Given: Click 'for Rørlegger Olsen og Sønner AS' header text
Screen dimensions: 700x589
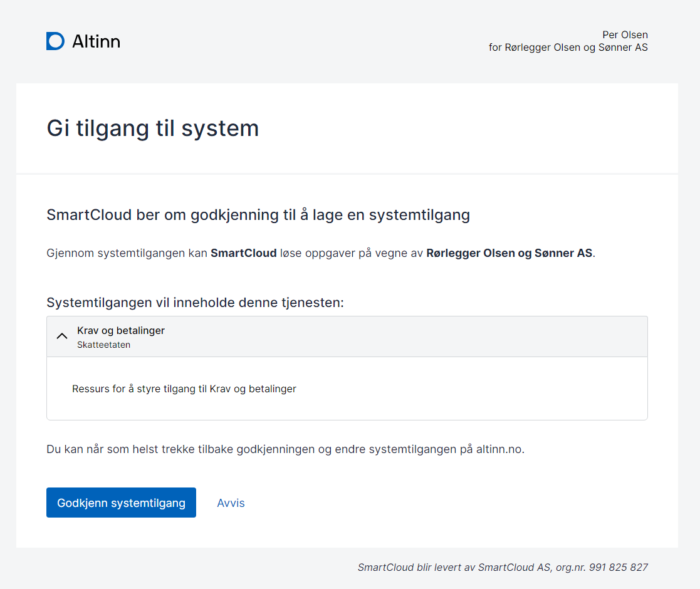Looking at the screenshot, I should pos(568,47).
